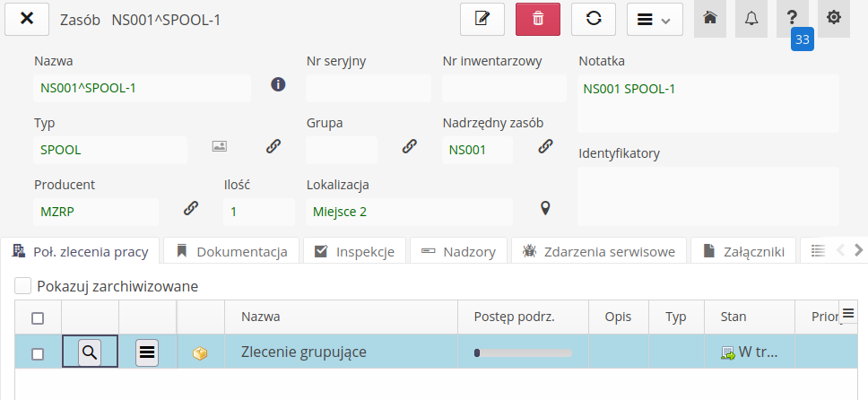868x400 pixels.
Task: Select the Zlecenie grupujące row checkbox
Action: point(38,353)
